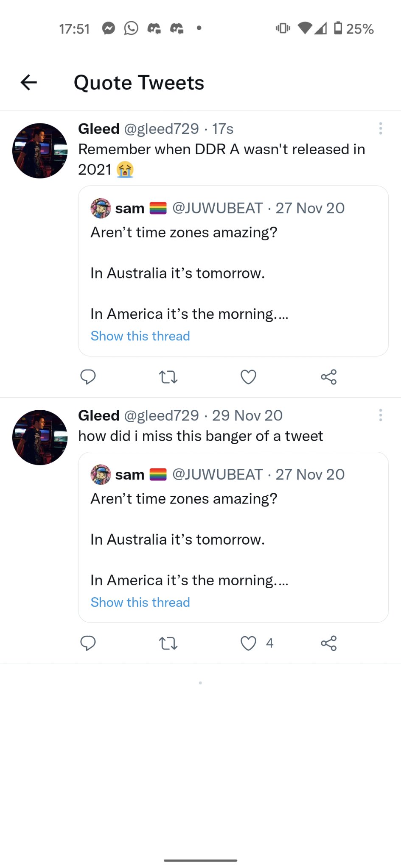Reply to the banger tweet
The width and height of the screenshot is (401, 868).
pos(88,643)
